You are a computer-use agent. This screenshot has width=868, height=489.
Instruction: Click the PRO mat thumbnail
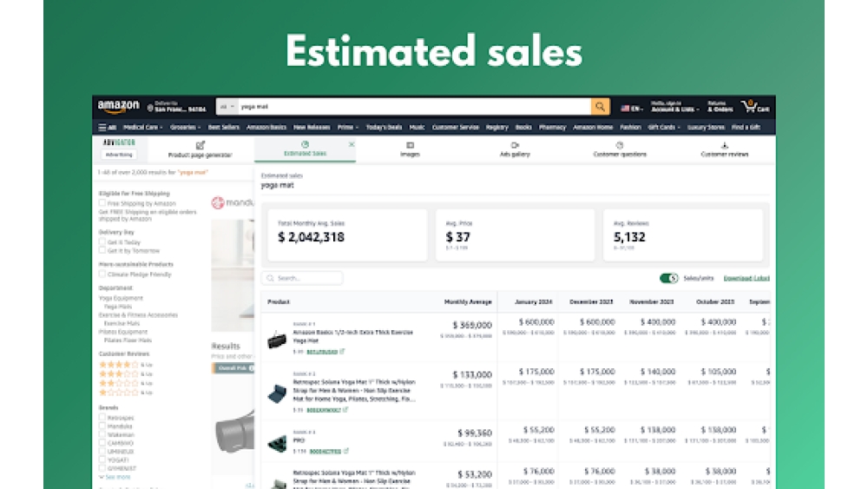(x=277, y=444)
